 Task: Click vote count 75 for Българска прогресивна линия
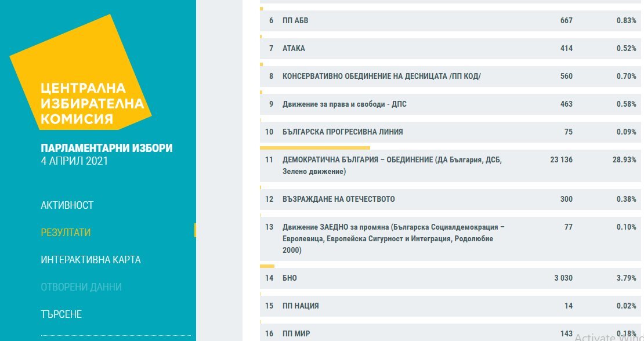(x=569, y=132)
